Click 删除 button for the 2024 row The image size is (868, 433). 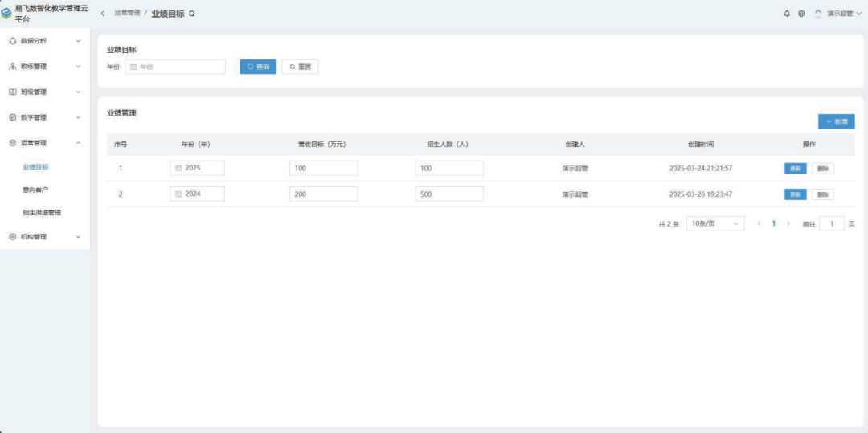(822, 194)
